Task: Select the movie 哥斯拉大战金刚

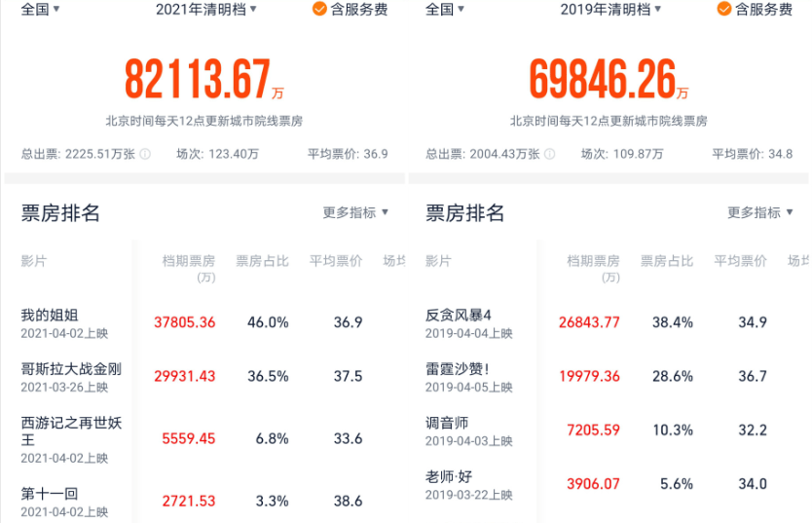Action: coord(71,369)
